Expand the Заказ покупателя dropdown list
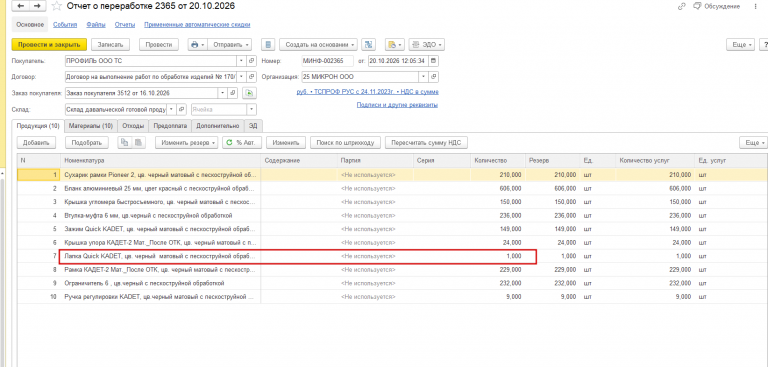768x367 pixels. (x=223, y=93)
